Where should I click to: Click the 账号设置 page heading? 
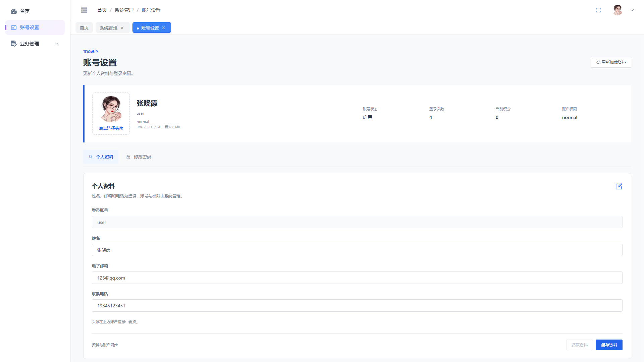(100, 63)
